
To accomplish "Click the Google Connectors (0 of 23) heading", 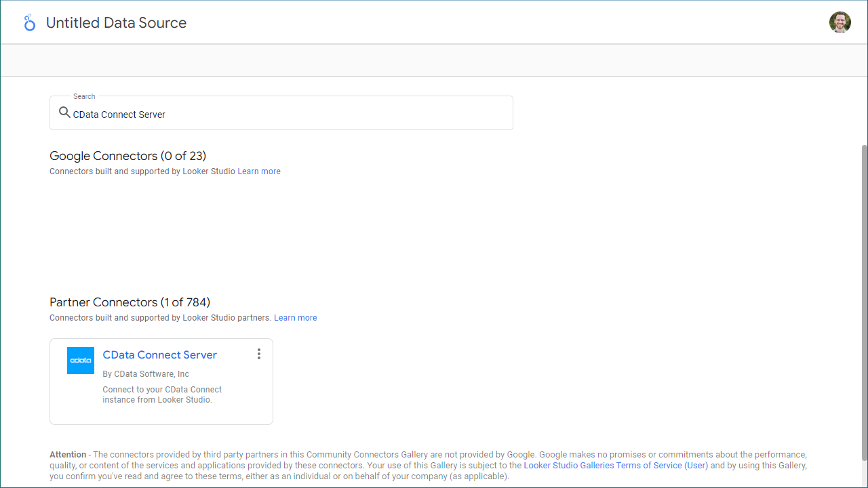I will pyautogui.click(x=128, y=156).
